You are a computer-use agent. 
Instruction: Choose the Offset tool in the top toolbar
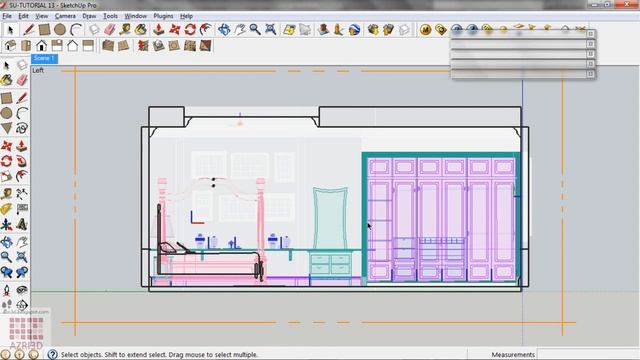pyautogui.click(x=206, y=30)
